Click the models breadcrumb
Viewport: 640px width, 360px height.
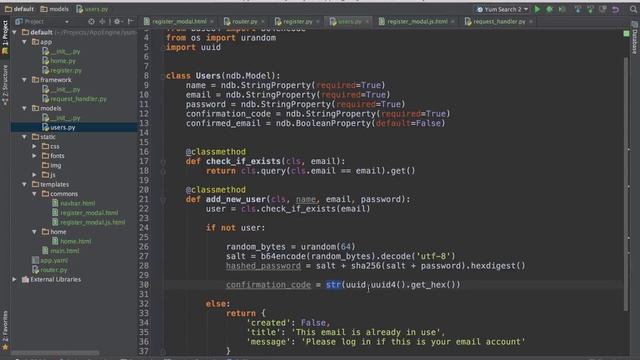(x=55, y=9)
